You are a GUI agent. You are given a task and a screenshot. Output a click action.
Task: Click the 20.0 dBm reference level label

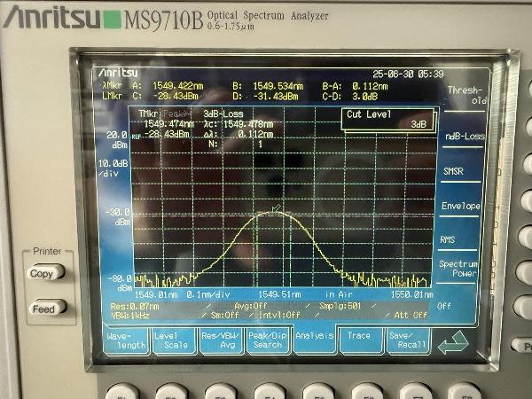click(117, 140)
